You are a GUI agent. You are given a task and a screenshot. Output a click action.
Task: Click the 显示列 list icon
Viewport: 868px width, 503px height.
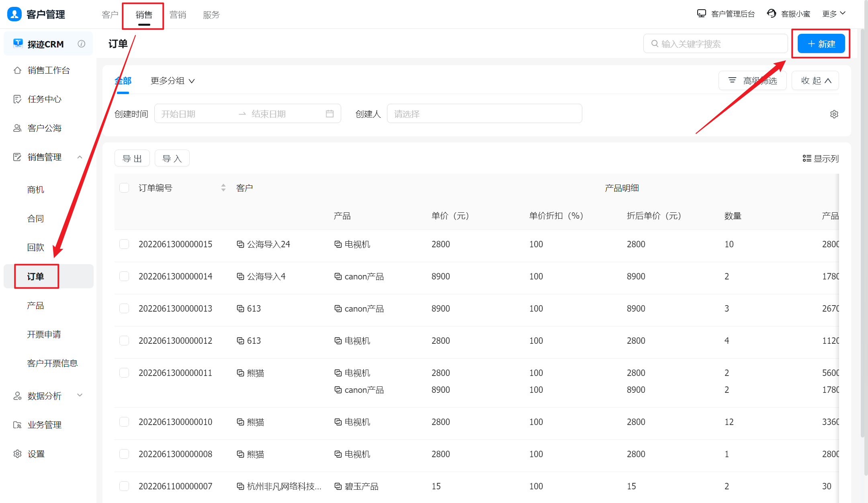pyautogui.click(x=807, y=158)
